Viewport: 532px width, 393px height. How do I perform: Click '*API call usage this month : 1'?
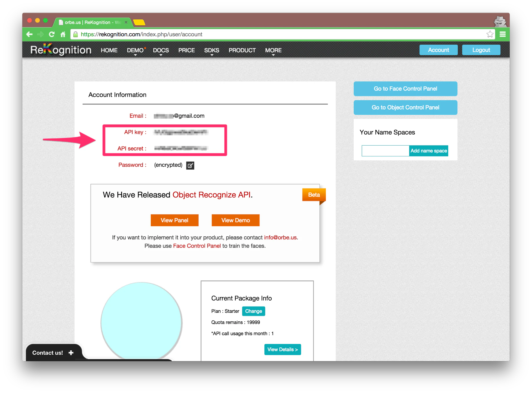point(242,334)
